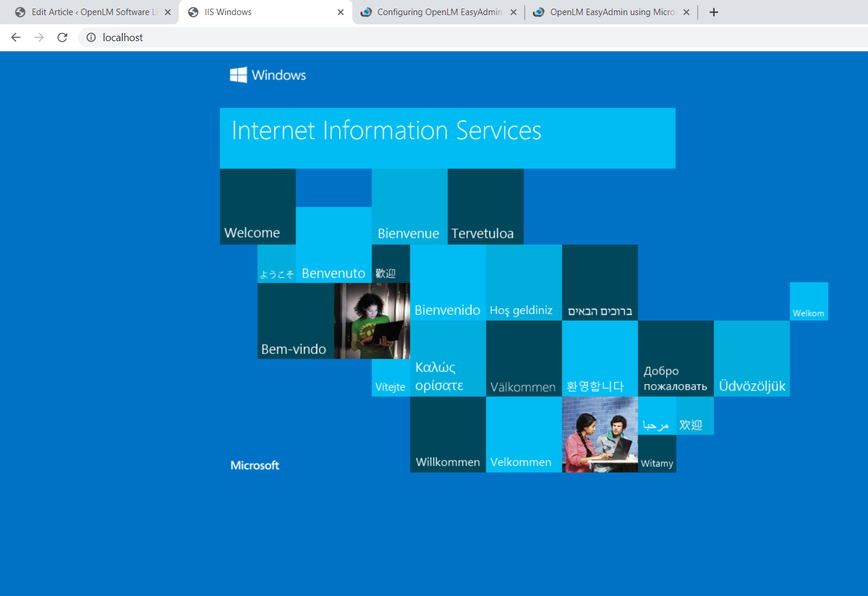Click the browser back arrow
868x596 pixels.
tap(16, 38)
